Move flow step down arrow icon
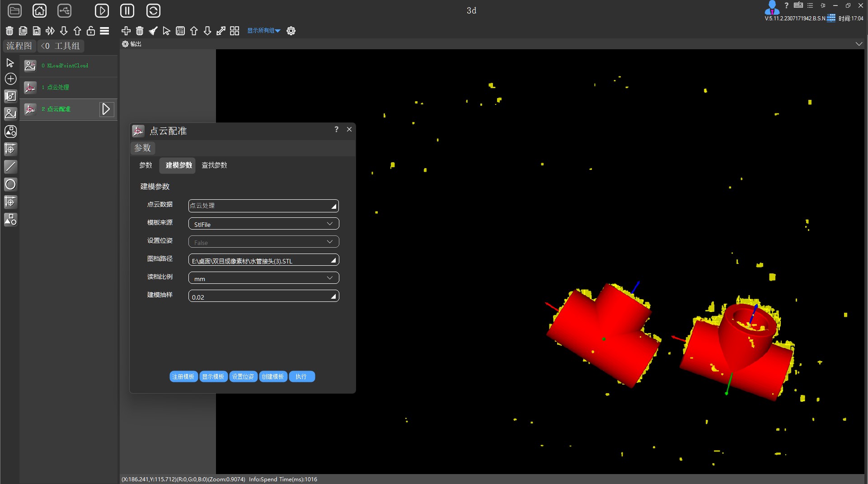Image resolution: width=868 pixels, height=484 pixels. coord(64,31)
